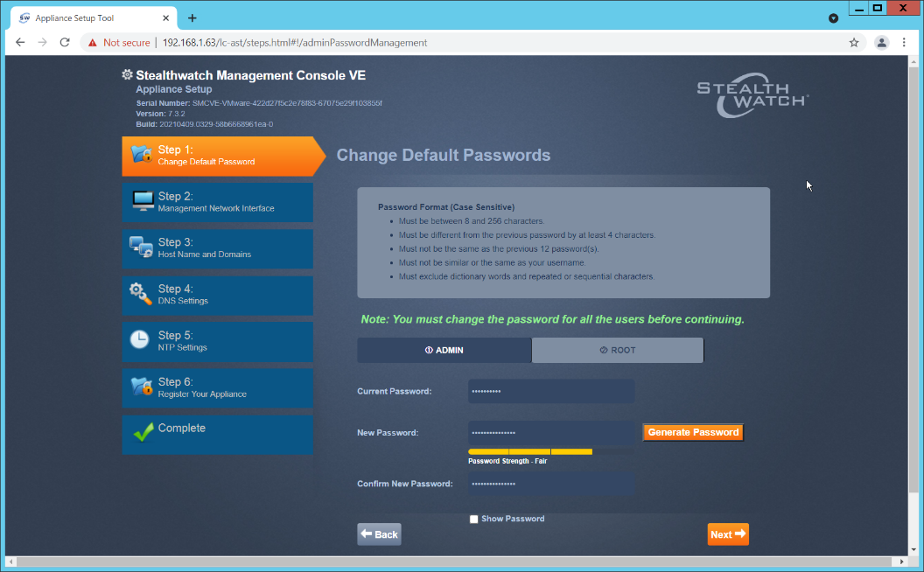
Task: Open a new browser tab with the plus
Action: pyautogui.click(x=191, y=17)
